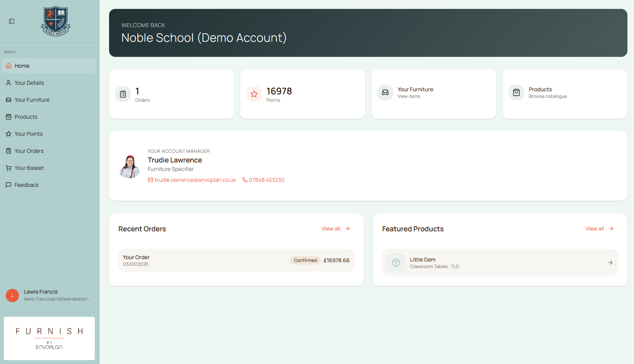Open the 1 Orders summary card
Image resolution: width=634 pixels, height=364 pixels.
tap(171, 94)
